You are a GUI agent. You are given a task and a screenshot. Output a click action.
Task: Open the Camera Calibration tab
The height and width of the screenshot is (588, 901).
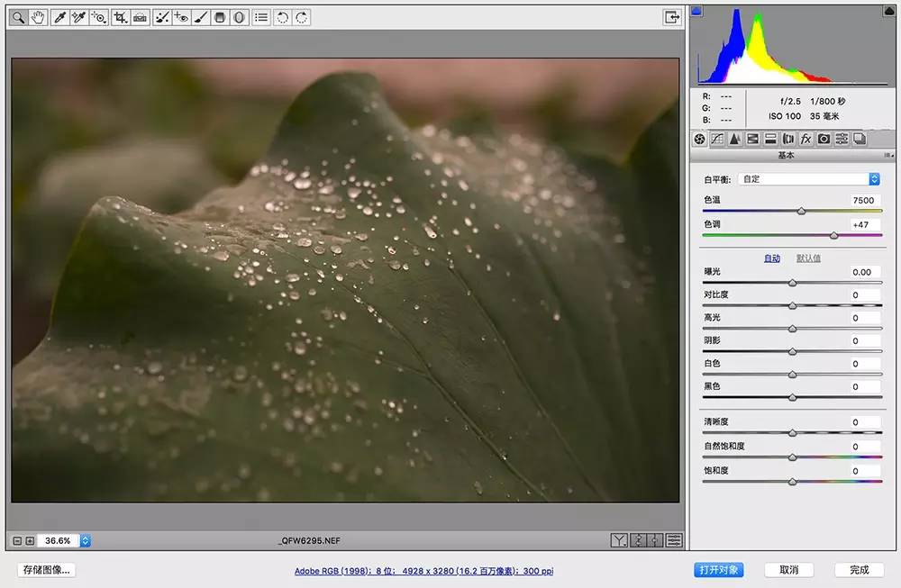(824, 139)
